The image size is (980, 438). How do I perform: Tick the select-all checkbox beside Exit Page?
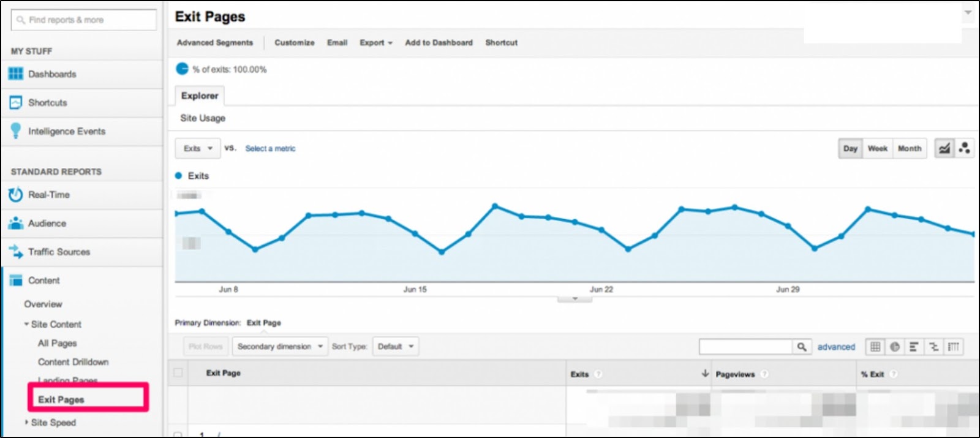click(x=178, y=372)
